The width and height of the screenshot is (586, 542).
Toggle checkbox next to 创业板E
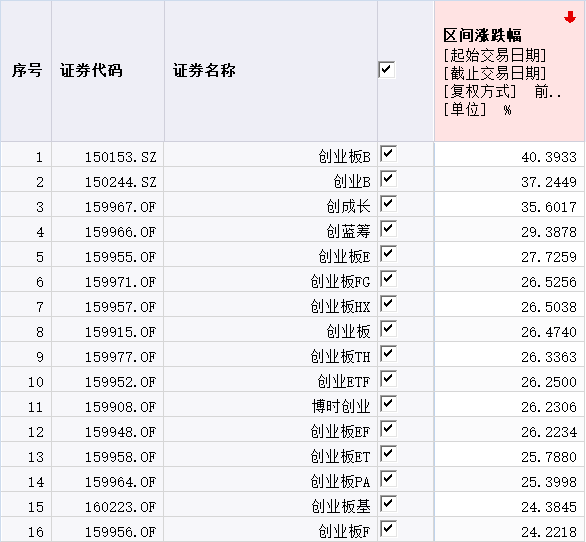(x=388, y=254)
